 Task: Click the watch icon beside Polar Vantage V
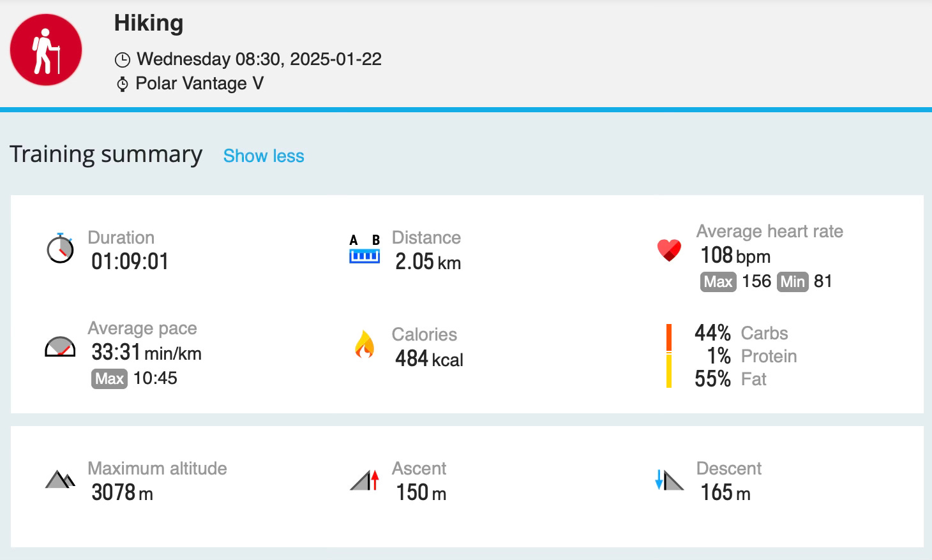tap(123, 84)
